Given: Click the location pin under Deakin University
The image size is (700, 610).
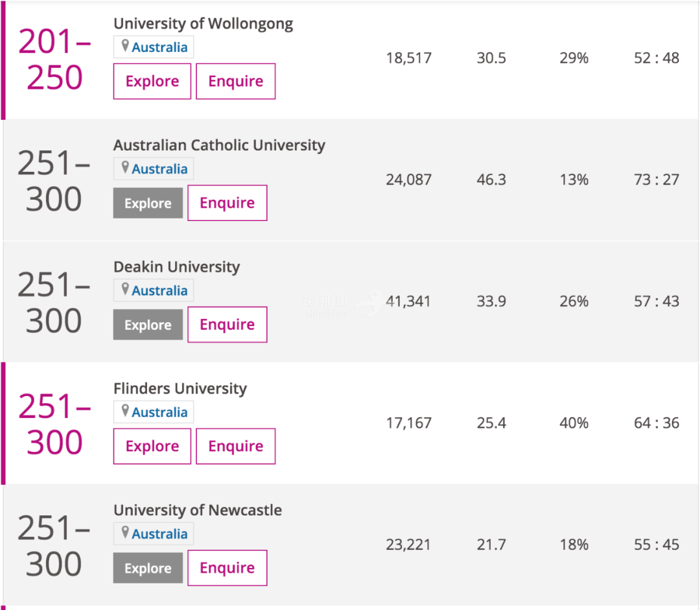Looking at the screenshot, I should 125,289.
